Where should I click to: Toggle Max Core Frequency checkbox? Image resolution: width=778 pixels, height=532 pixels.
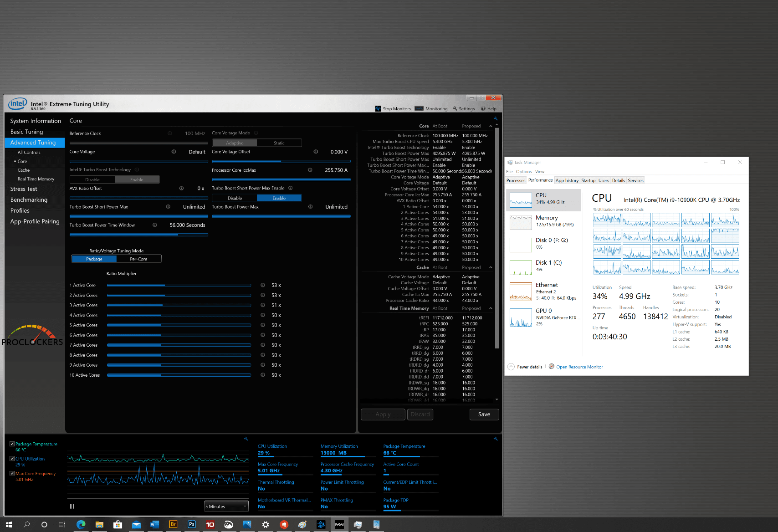click(x=12, y=473)
